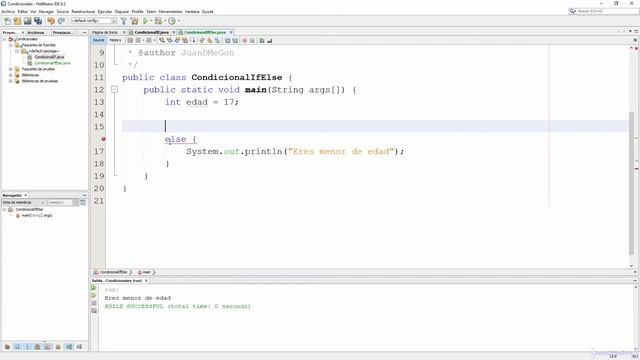Collapse the default package node

[17, 51]
